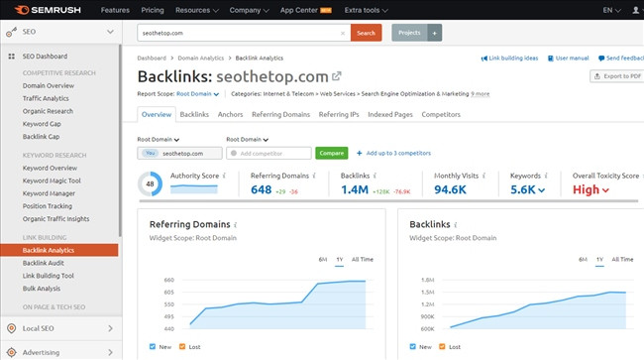Click the info icon beside Keywords metric

click(x=546, y=176)
